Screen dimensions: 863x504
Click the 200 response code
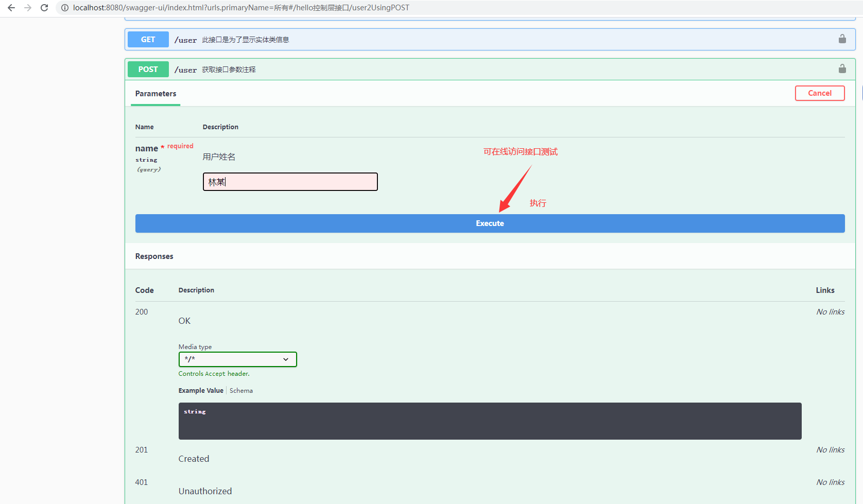pos(142,312)
